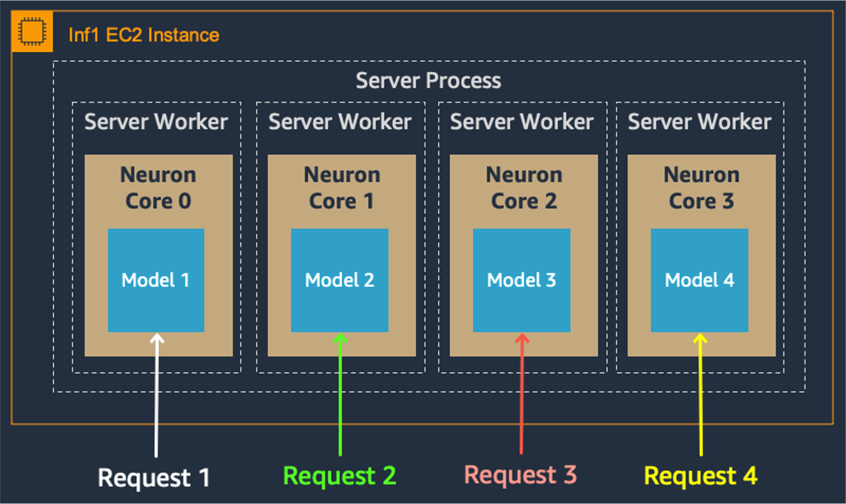The image size is (846, 504).
Task: Click the Server Process title text
Action: (x=428, y=80)
